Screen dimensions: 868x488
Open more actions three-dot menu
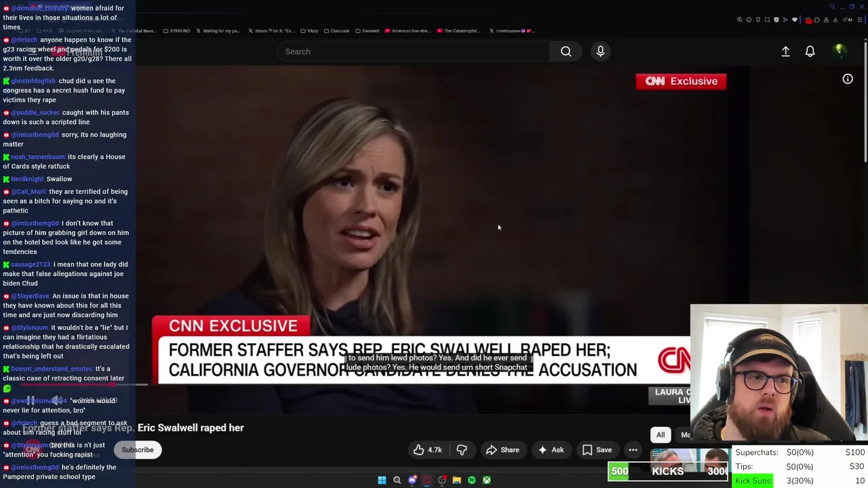633,450
